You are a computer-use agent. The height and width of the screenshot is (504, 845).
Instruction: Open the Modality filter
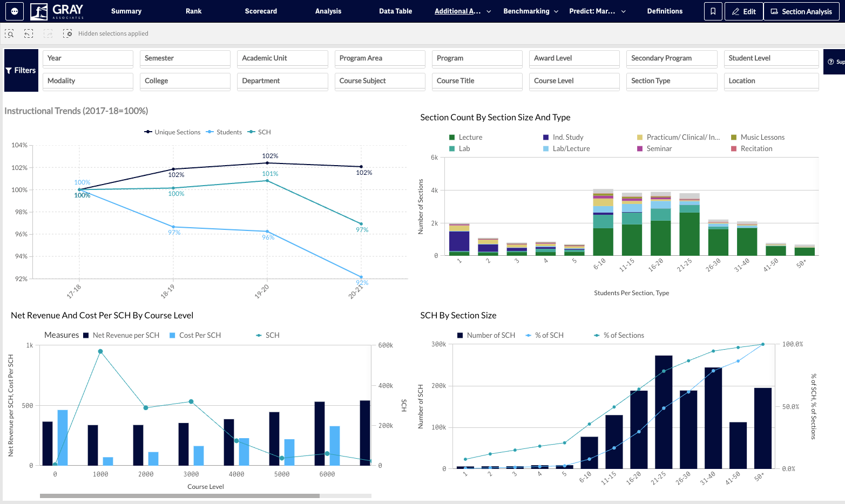tap(88, 81)
